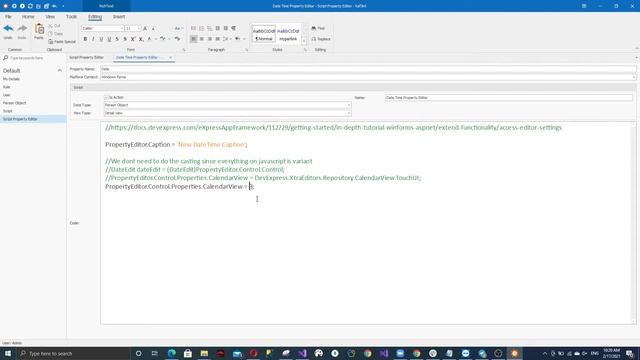The width and height of the screenshot is (640, 360).
Task: Click in the Property Name field
Action: 368,69
